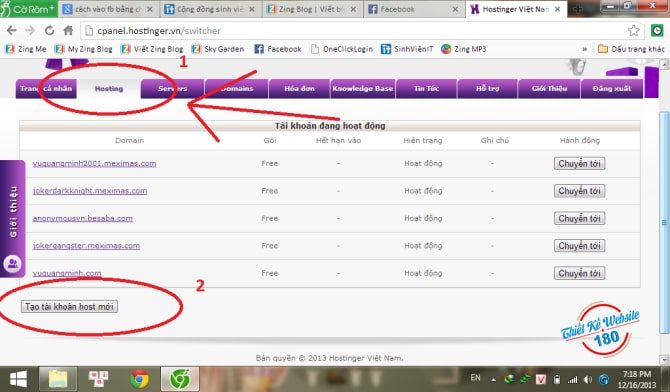Open the Viết Zing Blog bookmark
This screenshot has height=392, width=670.
pos(152,49)
